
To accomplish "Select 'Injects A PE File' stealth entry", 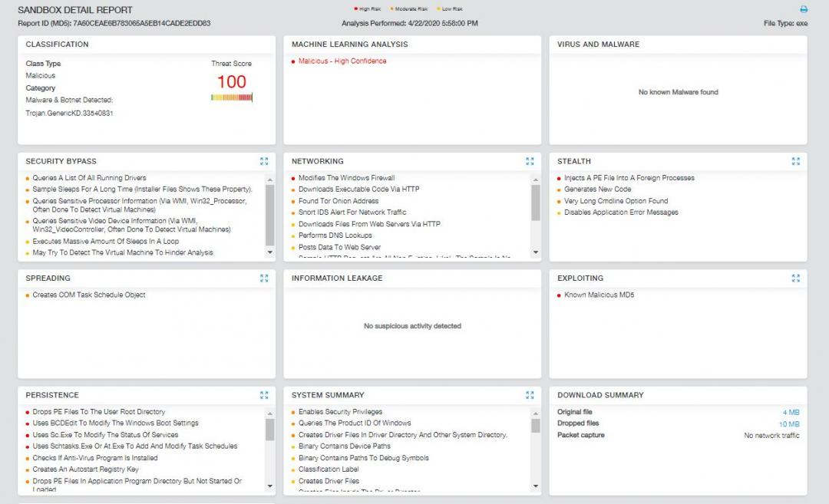I will (x=629, y=178).
